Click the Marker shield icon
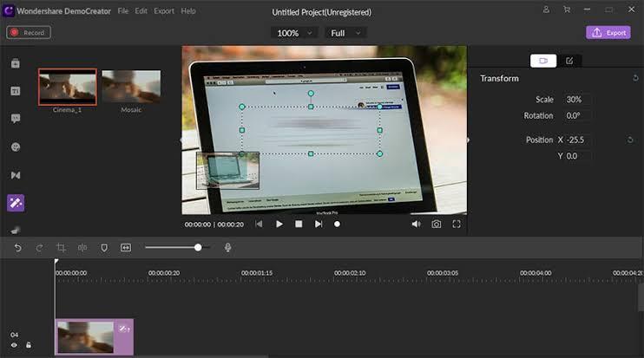The width and height of the screenshot is (644, 358). coord(104,248)
